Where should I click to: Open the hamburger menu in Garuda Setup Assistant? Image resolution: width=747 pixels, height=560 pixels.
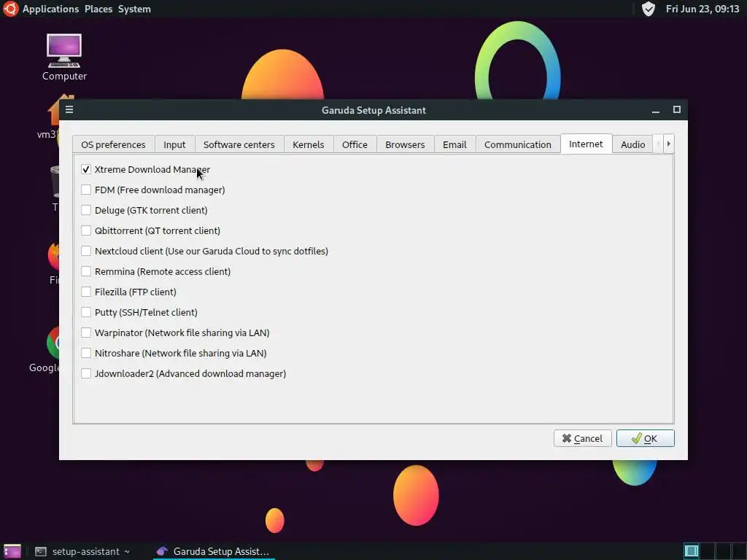click(69, 109)
